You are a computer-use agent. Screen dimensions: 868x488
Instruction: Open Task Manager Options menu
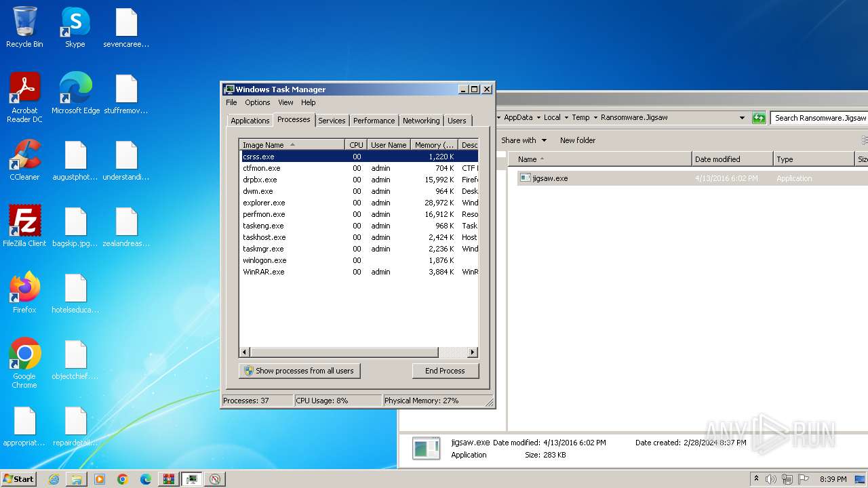(257, 102)
